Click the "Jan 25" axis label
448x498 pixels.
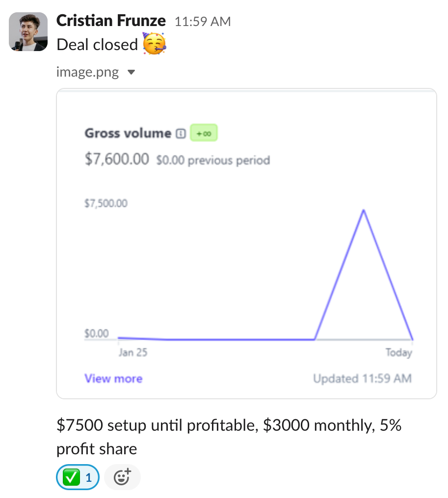click(133, 353)
